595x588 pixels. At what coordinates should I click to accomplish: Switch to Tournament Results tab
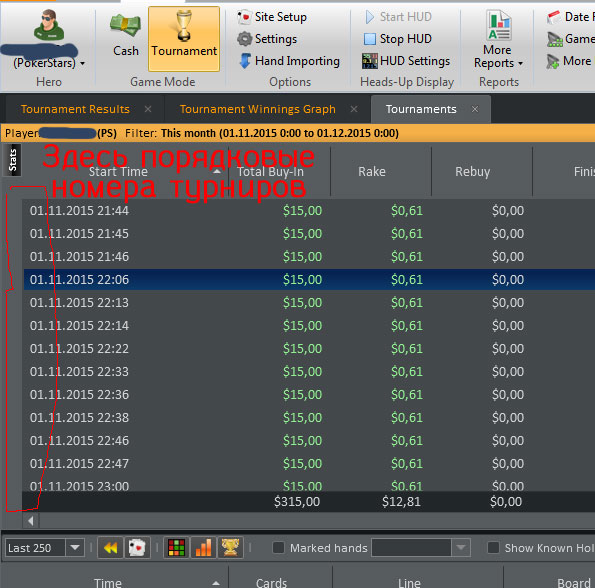point(75,109)
